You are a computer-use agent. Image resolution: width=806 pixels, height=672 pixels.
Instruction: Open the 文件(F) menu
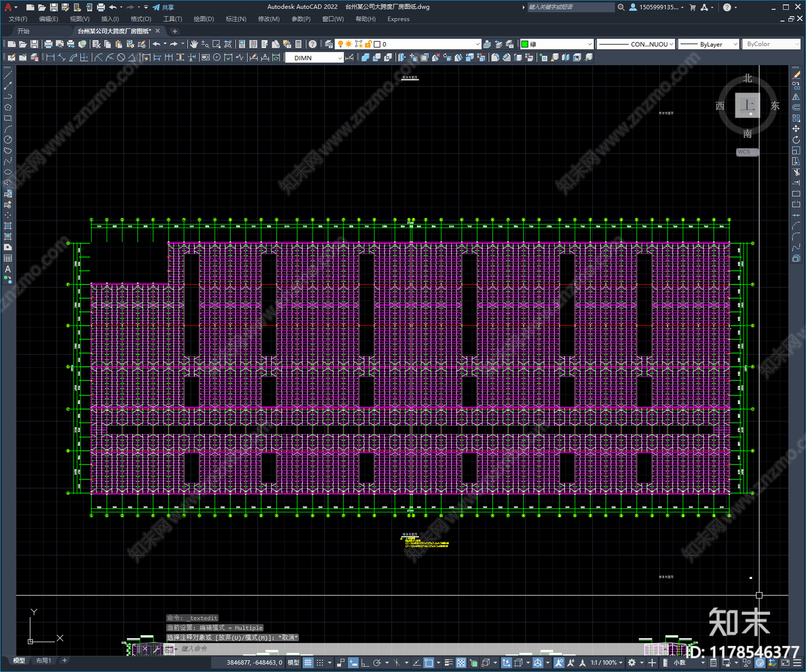click(18, 19)
